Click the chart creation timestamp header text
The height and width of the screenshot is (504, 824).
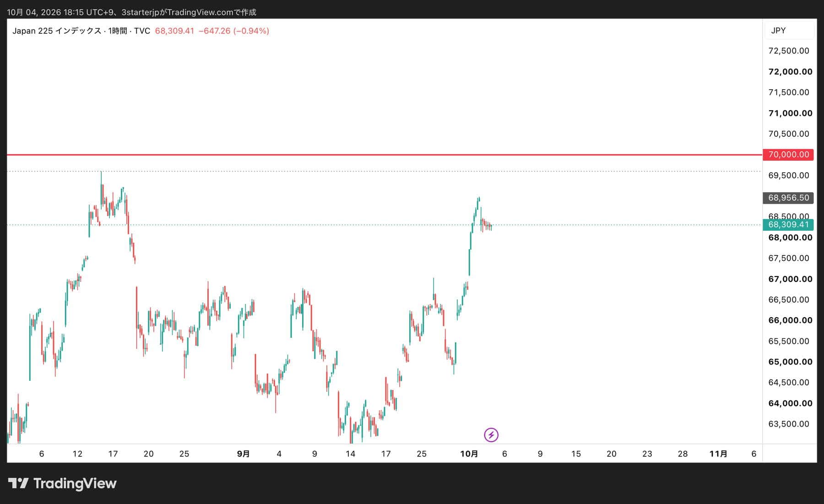[x=132, y=12]
